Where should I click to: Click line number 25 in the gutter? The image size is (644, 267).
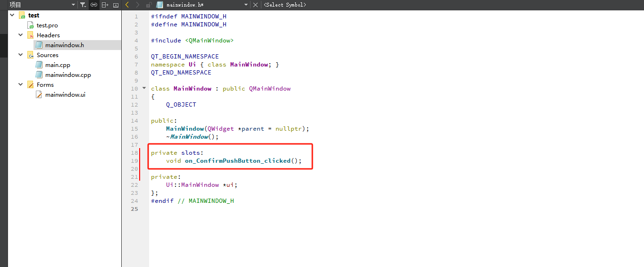[x=135, y=209]
